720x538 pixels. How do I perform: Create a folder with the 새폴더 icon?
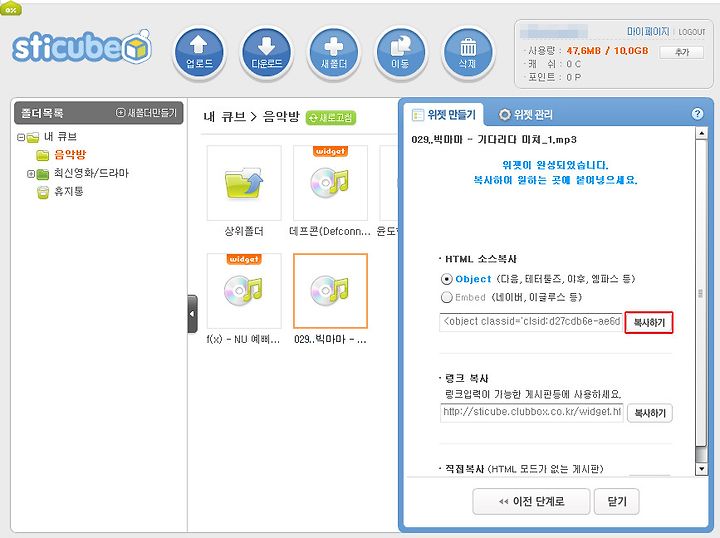click(334, 52)
